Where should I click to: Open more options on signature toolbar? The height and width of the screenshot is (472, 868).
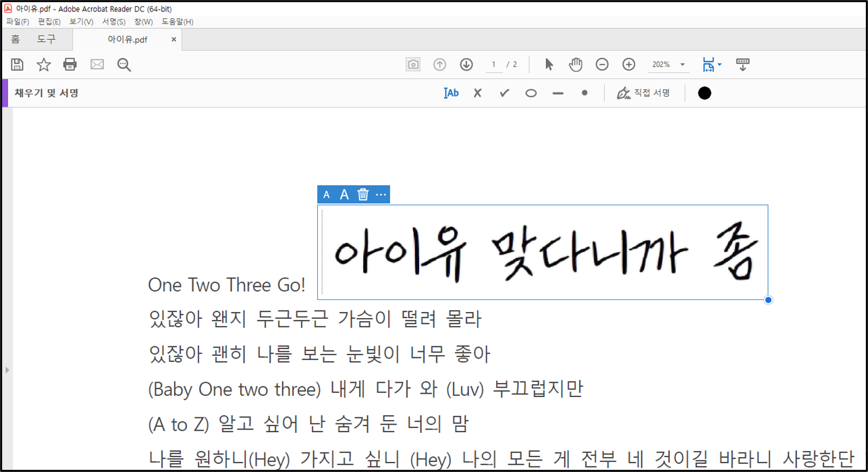point(381,194)
